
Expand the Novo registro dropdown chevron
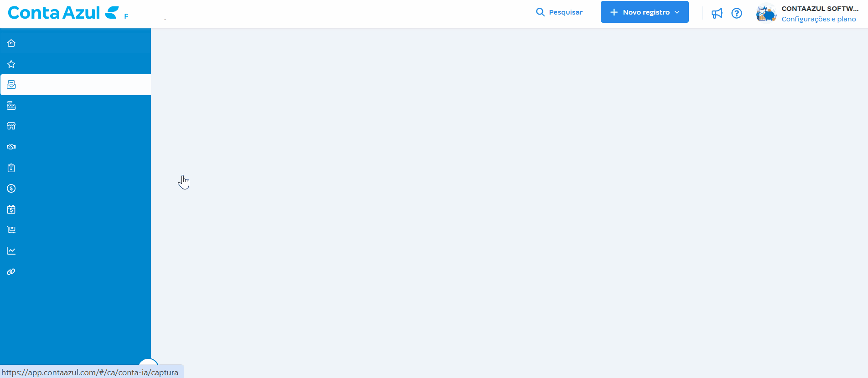click(677, 12)
